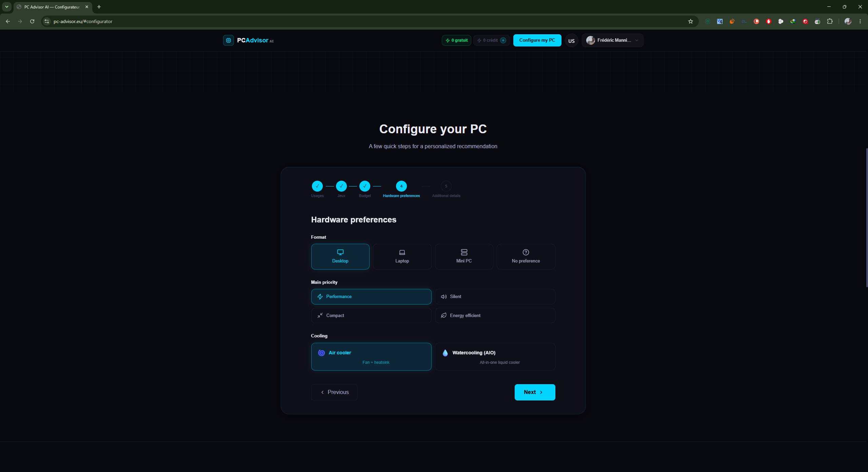The image size is (868, 472).
Task: Set main priority to Performance
Action: (371, 297)
